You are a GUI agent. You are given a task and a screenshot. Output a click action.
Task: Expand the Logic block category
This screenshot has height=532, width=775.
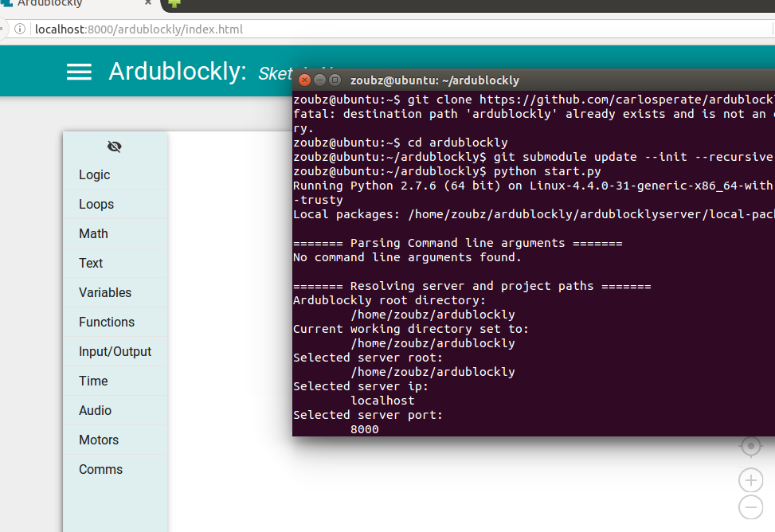[x=115, y=174]
